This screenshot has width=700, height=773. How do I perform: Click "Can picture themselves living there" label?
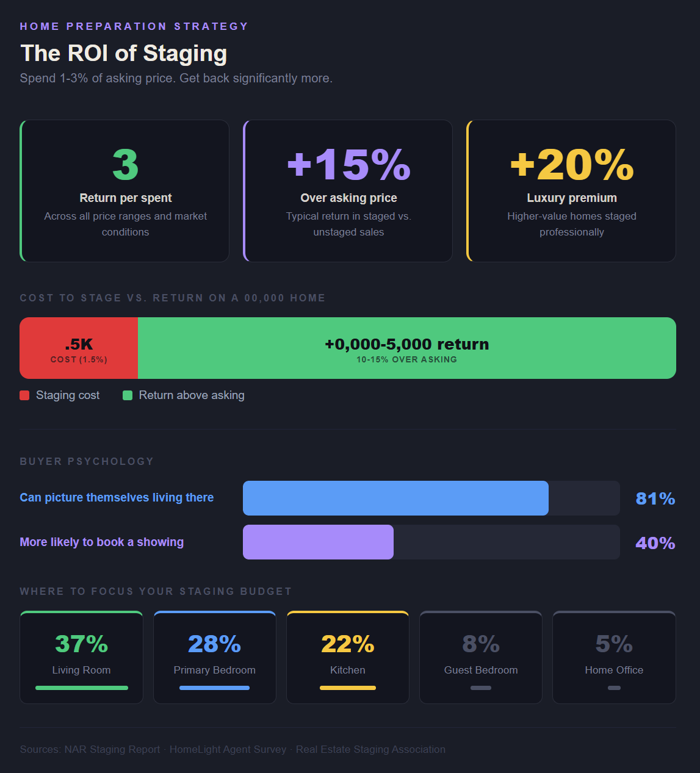[117, 498]
